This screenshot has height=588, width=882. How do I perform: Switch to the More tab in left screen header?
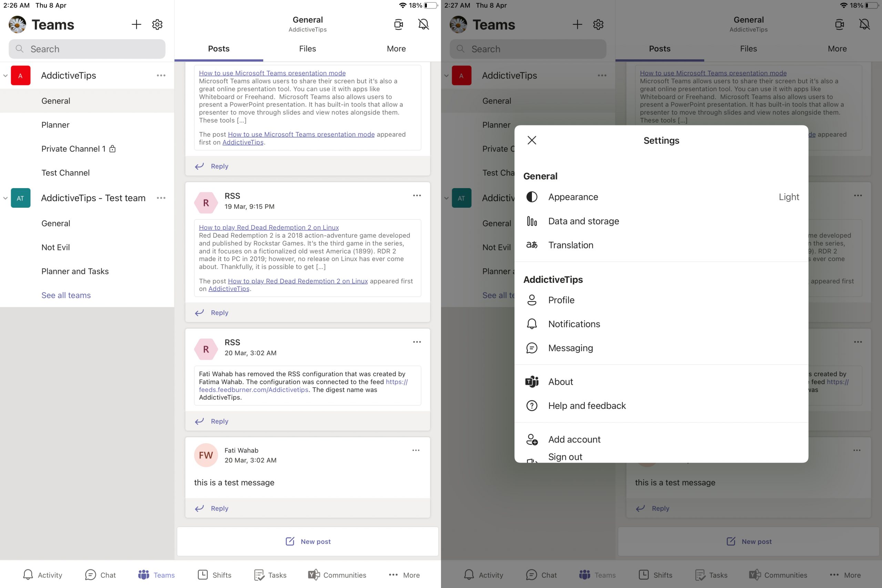coord(396,49)
